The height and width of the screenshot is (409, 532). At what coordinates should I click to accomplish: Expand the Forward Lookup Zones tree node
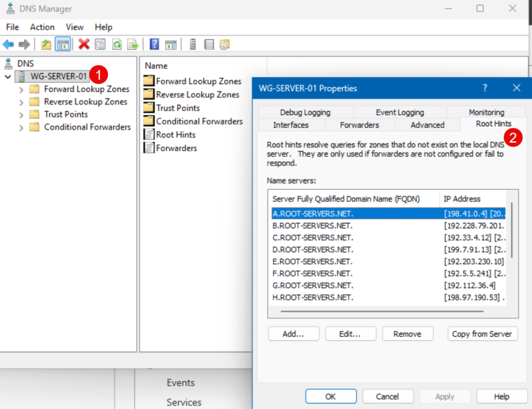coord(21,89)
